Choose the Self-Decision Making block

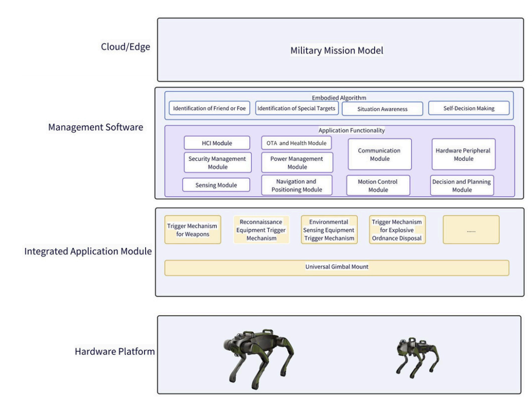468,109
